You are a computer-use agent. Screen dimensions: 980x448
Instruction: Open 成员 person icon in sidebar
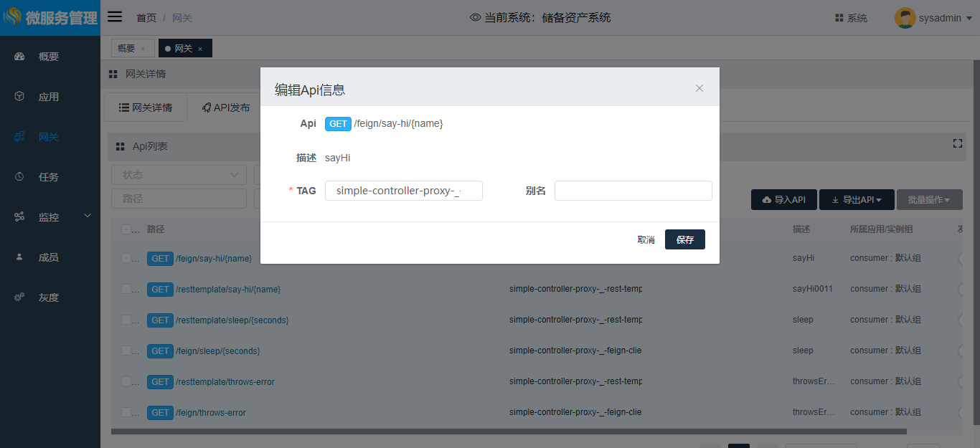click(x=19, y=257)
